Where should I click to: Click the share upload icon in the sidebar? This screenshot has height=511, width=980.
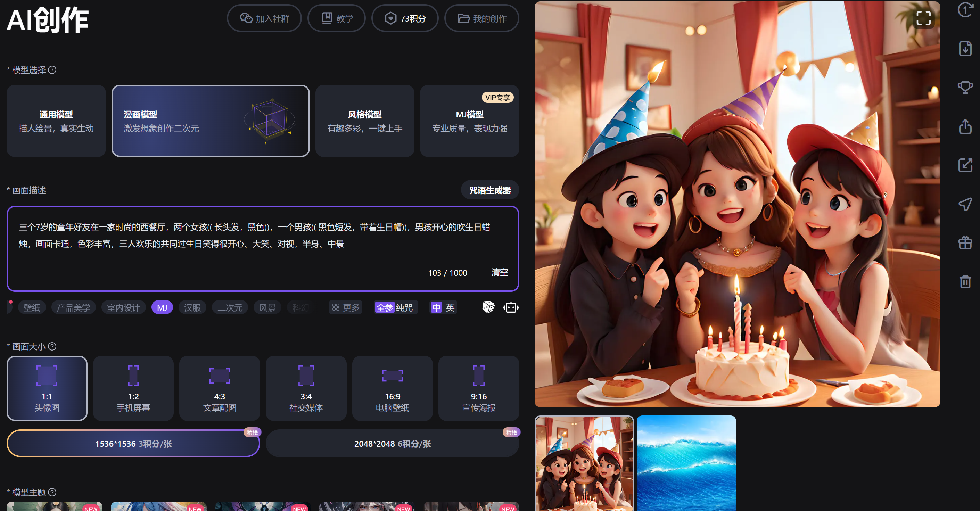coord(965,126)
